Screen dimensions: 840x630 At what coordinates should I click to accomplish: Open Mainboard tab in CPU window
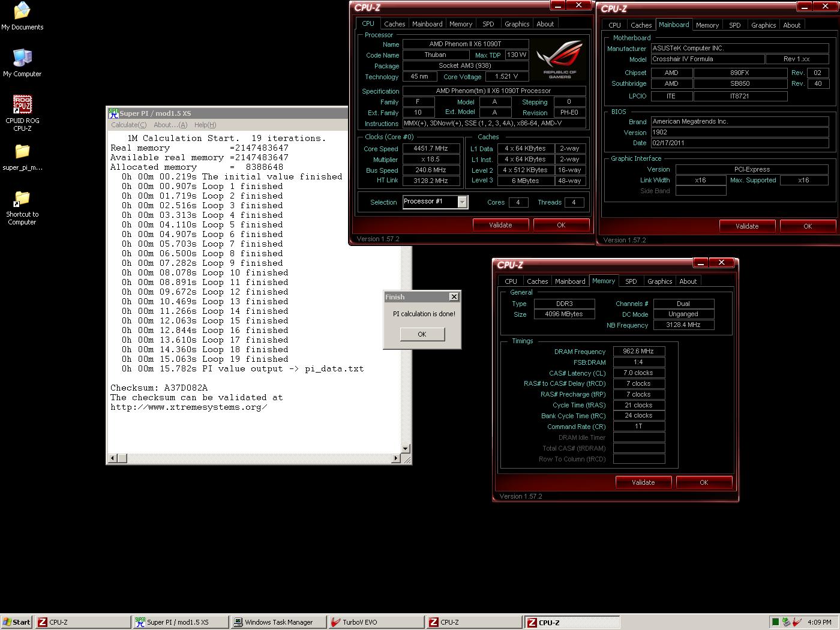[427, 24]
